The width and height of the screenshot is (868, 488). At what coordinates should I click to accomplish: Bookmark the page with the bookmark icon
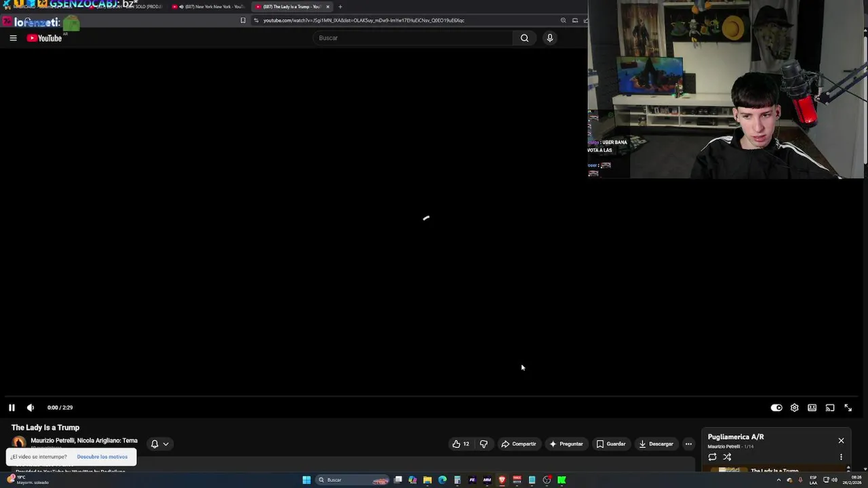coord(243,20)
